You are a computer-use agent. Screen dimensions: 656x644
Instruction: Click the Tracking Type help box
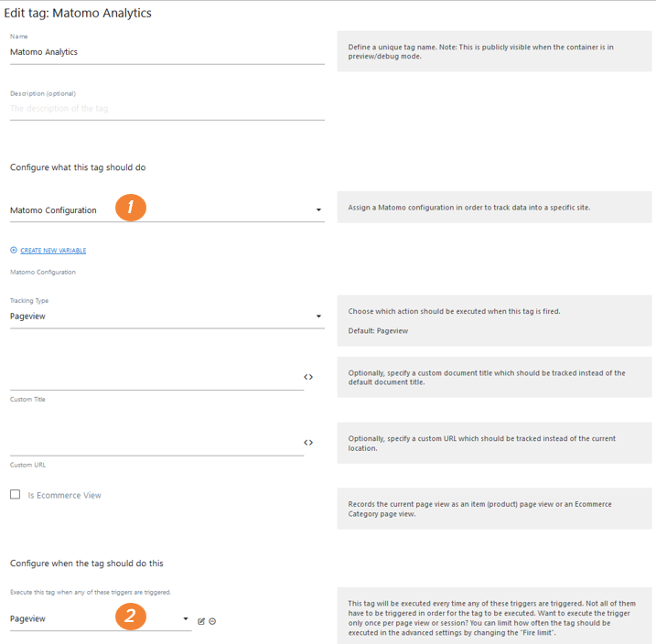pos(494,320)
